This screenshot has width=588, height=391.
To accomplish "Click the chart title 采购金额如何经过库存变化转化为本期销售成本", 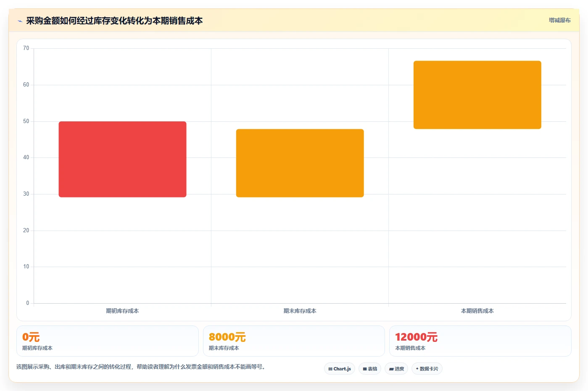I will 114,21.
